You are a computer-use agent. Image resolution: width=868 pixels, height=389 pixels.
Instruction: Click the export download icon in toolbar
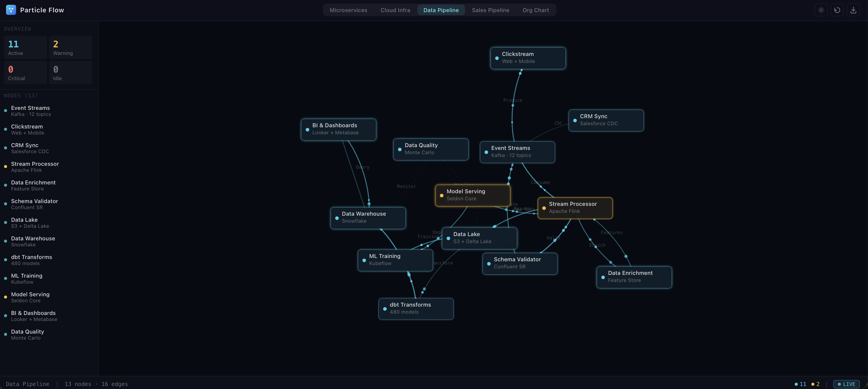pyautogui.click(x=853, y=10)
